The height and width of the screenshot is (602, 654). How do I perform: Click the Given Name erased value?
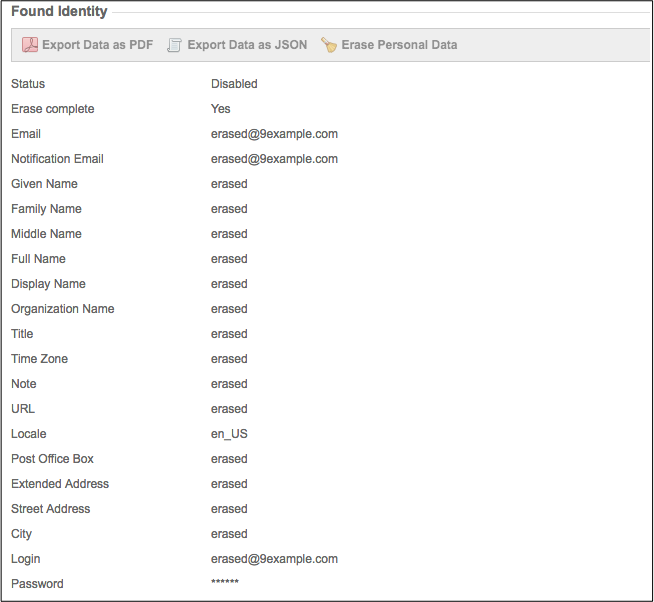click(229, 184)
